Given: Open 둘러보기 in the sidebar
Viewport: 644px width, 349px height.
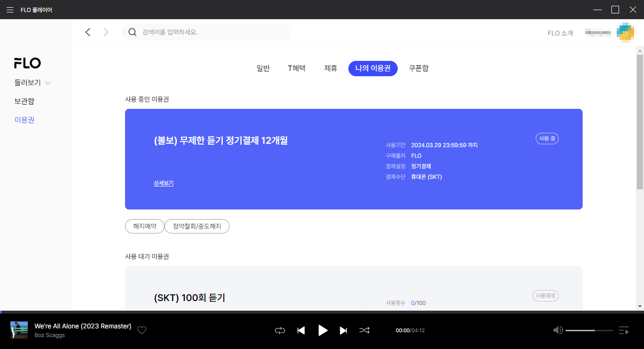Looking at the screenshot, I should tap(27, 82).
